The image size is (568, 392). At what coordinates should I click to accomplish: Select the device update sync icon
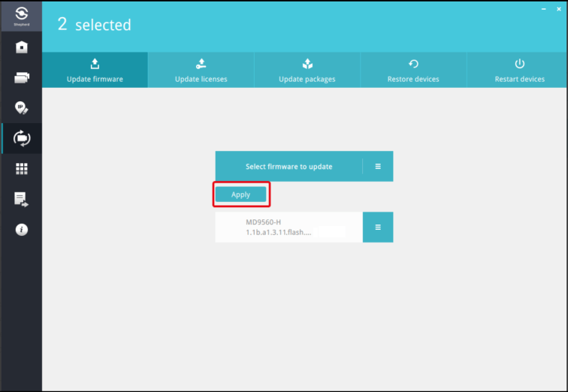click(x=21, y=138)
